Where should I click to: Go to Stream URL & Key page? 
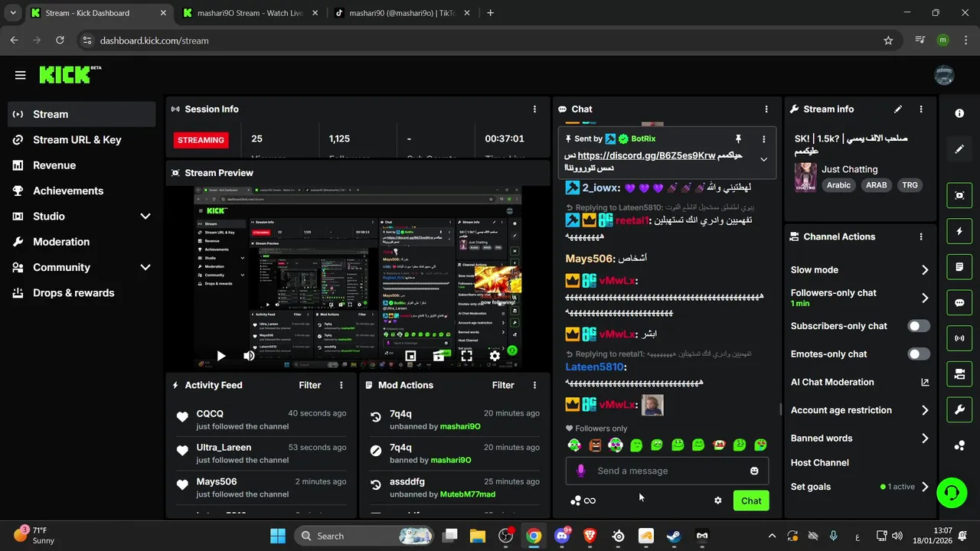tap(82, 140)
